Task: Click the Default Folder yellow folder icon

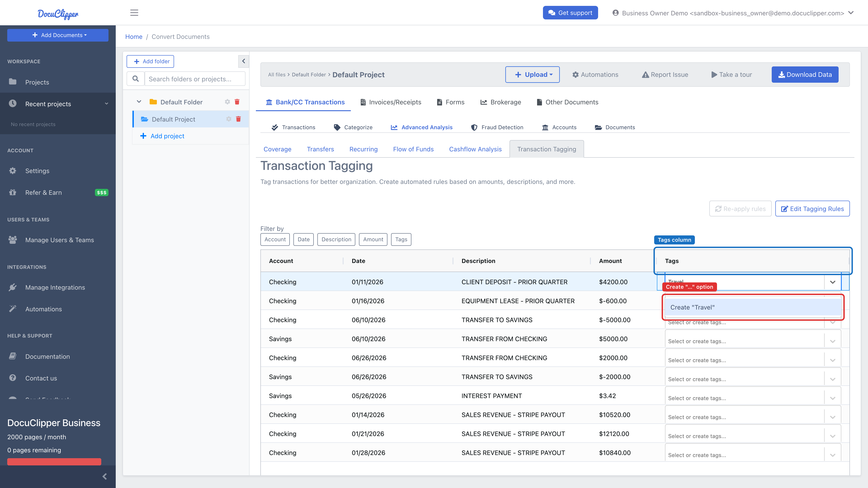Action: point(153,102)
